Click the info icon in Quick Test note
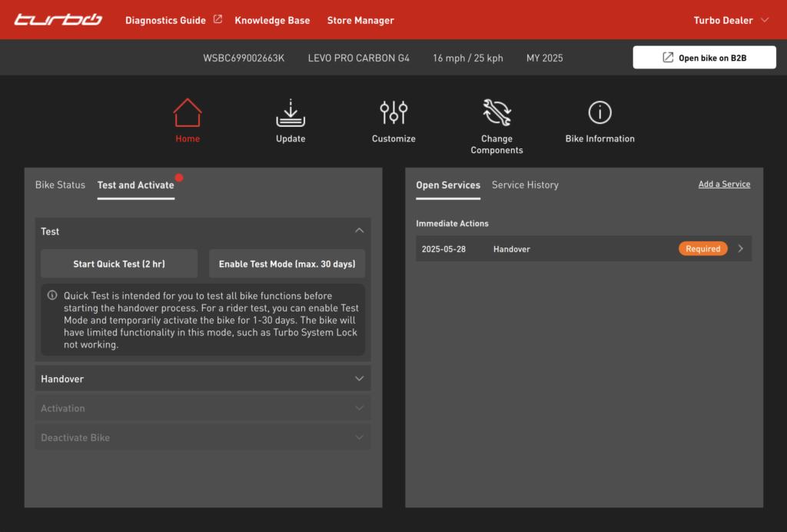Screen dimensions: 787x532 pyautogui.click(x=52, y=295)
